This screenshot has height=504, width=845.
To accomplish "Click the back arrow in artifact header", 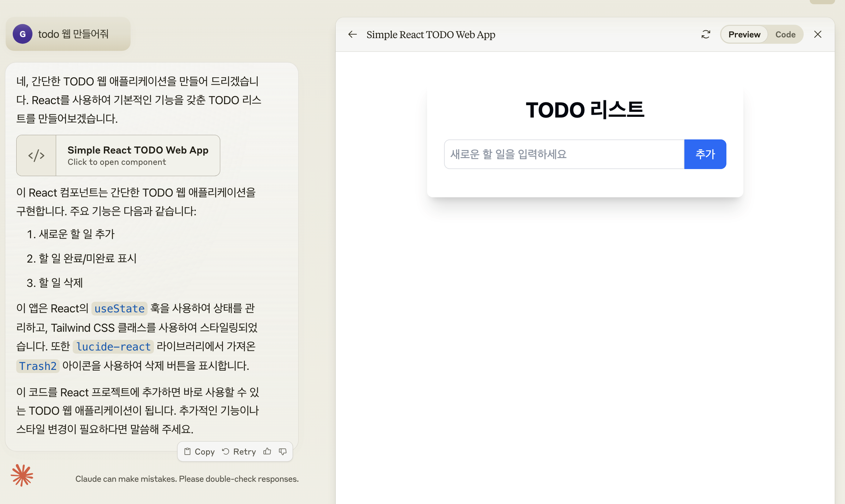I will point(352,34).
